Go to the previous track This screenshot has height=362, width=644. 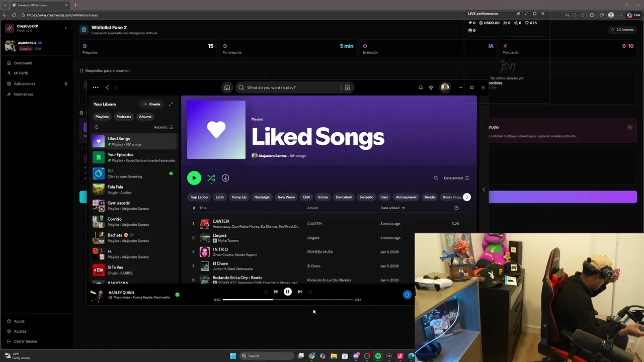pos(276,292)
